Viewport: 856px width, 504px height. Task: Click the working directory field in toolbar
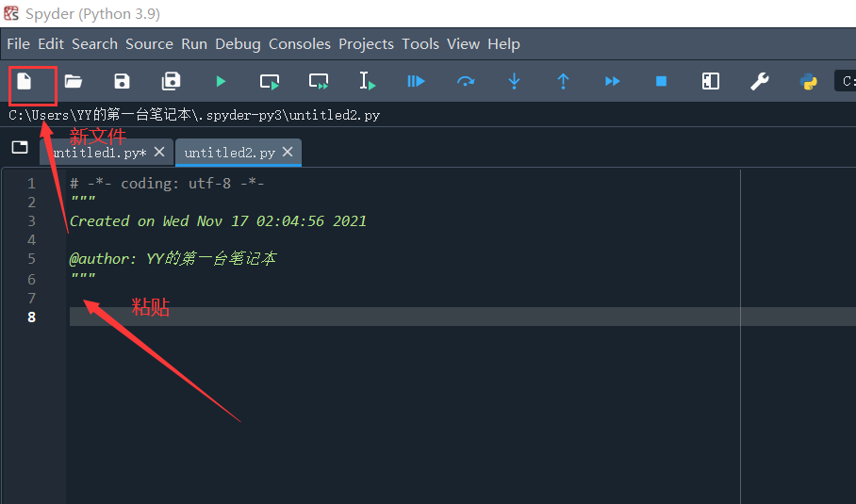pyautogui.click(x=845, y=81)
